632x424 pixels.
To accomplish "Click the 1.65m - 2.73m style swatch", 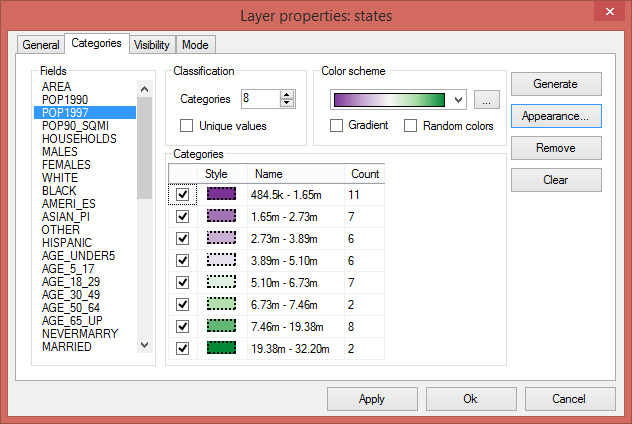I will (x=221, y=216).
